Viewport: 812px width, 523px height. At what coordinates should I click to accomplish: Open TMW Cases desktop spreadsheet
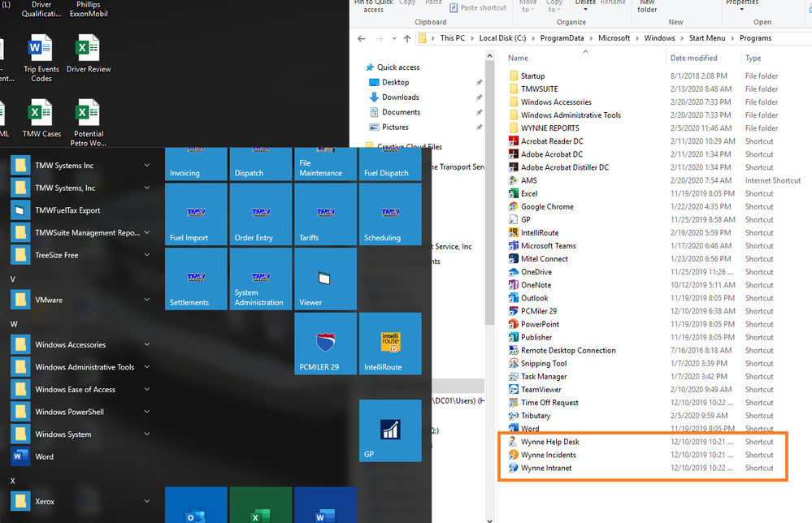click(41, 119)
